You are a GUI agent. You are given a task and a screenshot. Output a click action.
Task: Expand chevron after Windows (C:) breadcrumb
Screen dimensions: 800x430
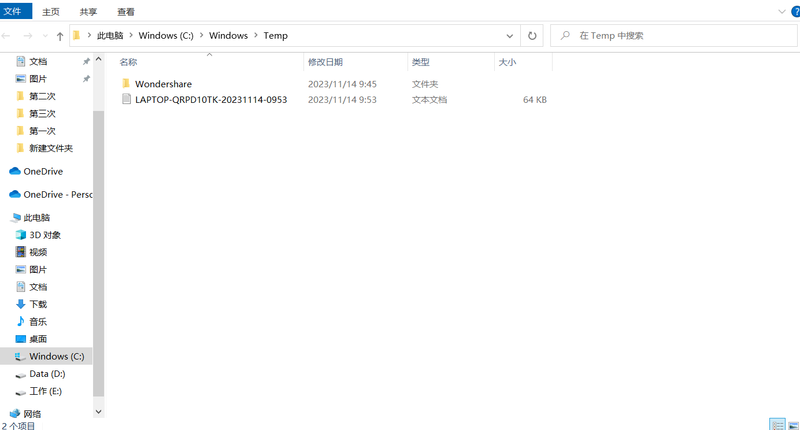[203, 36]
